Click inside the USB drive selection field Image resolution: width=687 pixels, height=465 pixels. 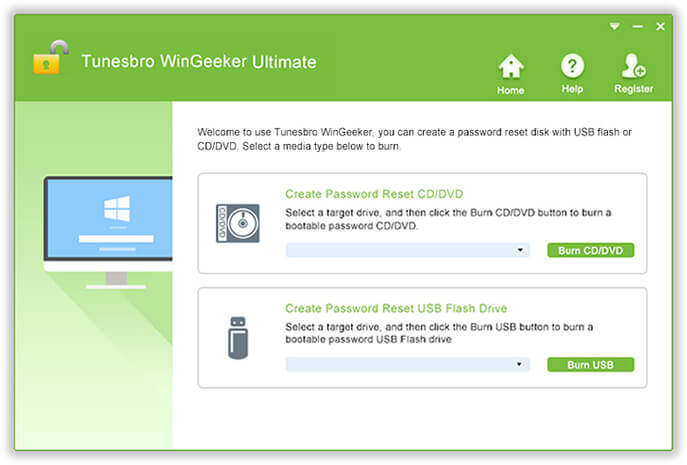407,365
